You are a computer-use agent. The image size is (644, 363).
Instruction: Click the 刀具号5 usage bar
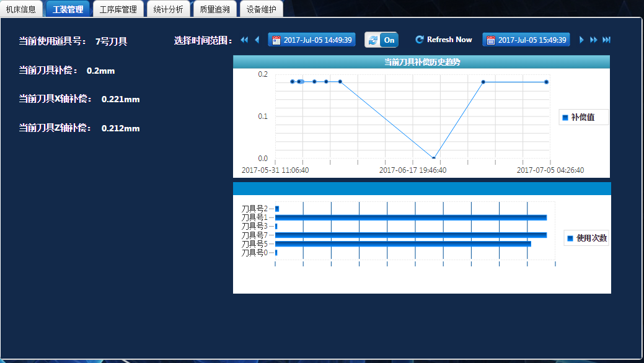coord(403,244)
